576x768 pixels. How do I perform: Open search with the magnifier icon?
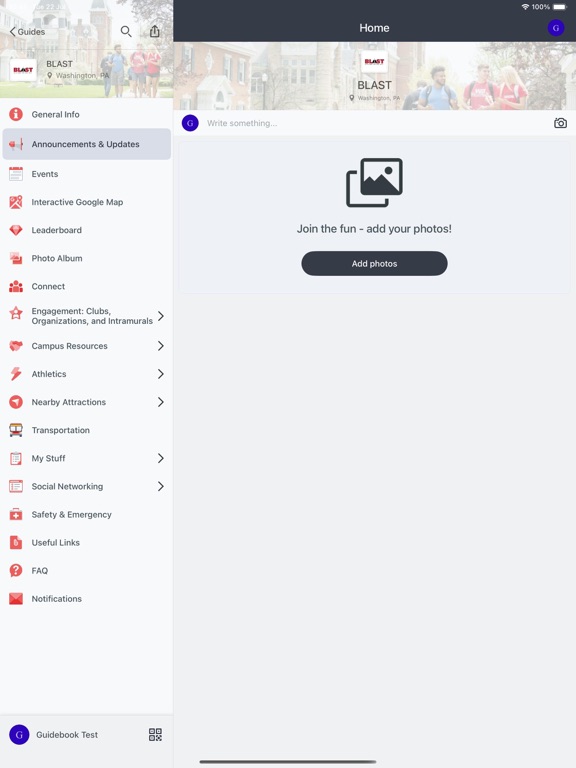[x=126, y=31]
